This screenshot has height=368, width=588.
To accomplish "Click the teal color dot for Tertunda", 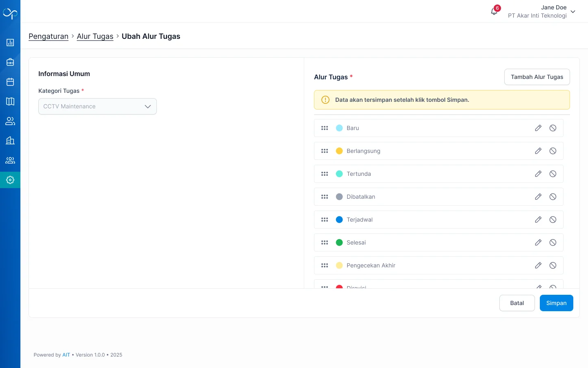I will [x=339, y=174].
